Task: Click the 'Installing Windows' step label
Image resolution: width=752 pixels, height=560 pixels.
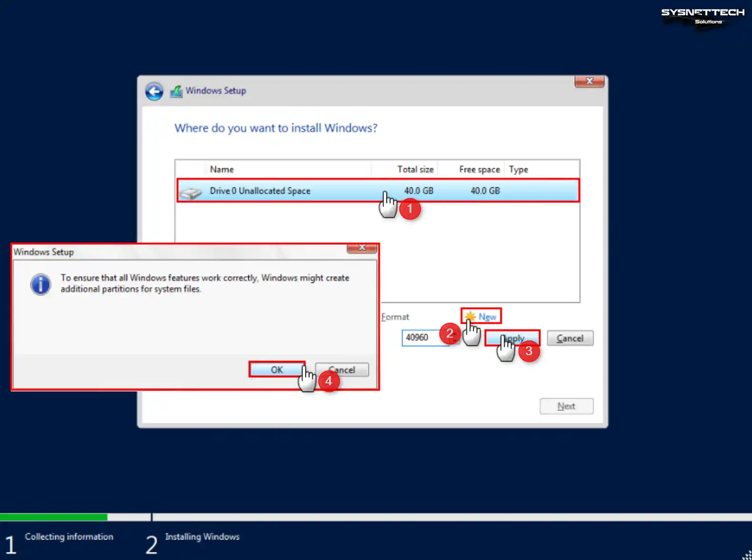Action: point(203,537)
